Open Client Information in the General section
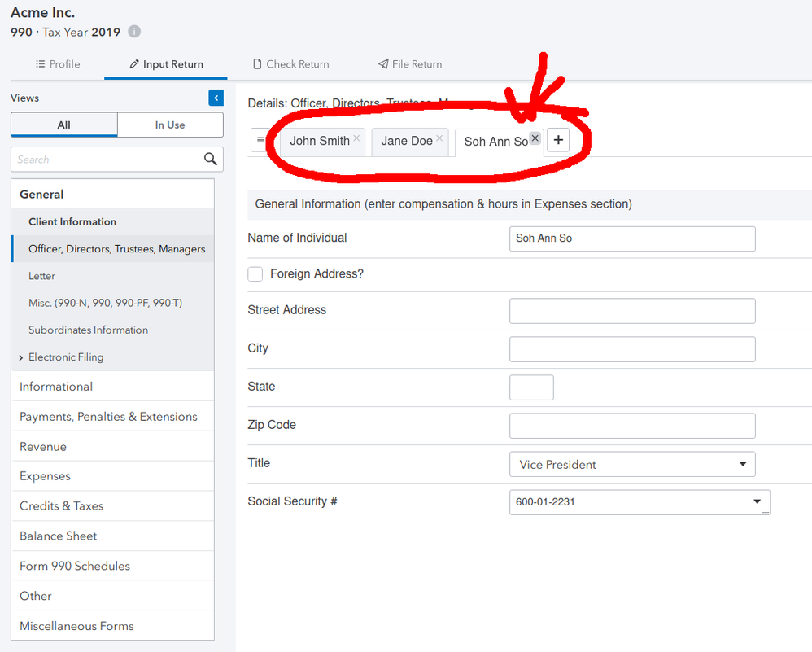Image resolution: width=812 pixels, height=652 pixels. 72,221
